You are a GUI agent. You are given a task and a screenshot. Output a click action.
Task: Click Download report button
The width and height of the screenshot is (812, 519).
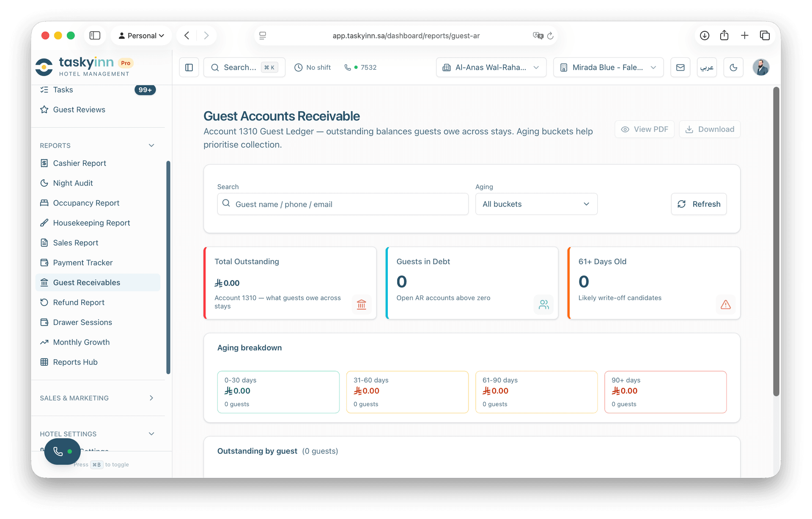pyautogui.click(x=709, y=129)
